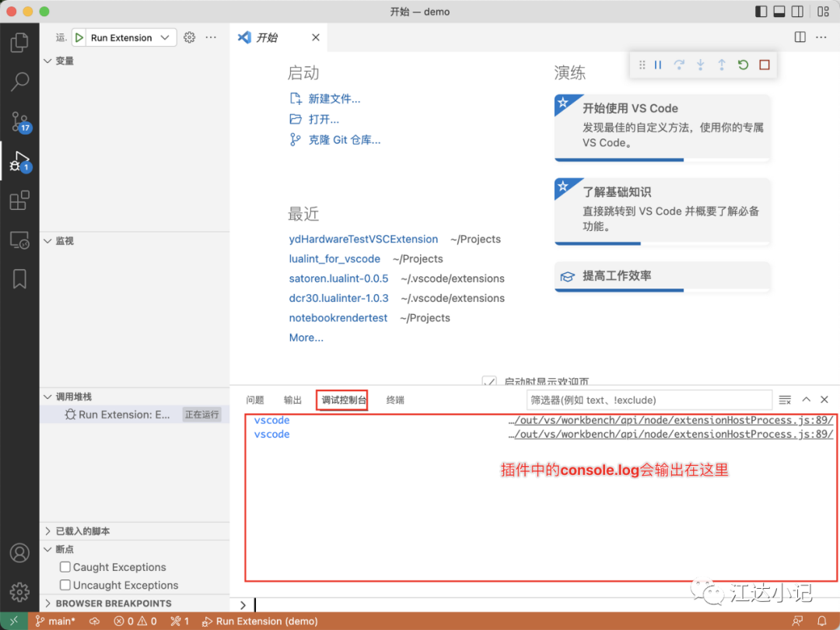Restart the debug session
The width and height of the screenshot is (840, 630).
pos(743,65)
